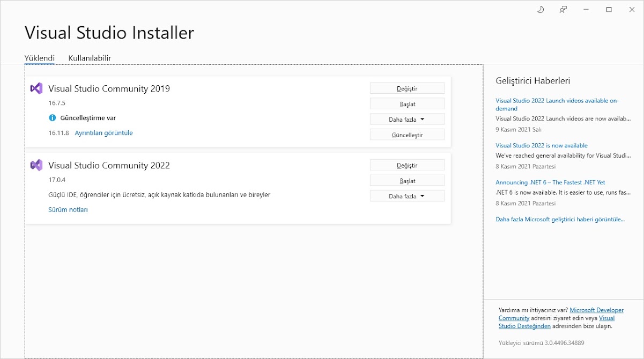Close the Visual Studio Installer window
This screenshot has width=644, height=359.
pyautogui.click(x=632, y=9)
